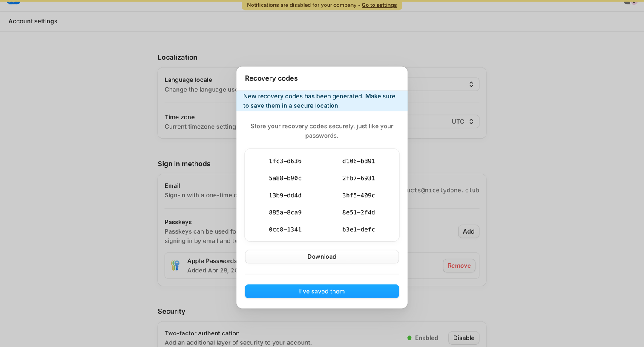Click "Add an additional layer of security" description

pyautogui.click(x=238, y=343)
